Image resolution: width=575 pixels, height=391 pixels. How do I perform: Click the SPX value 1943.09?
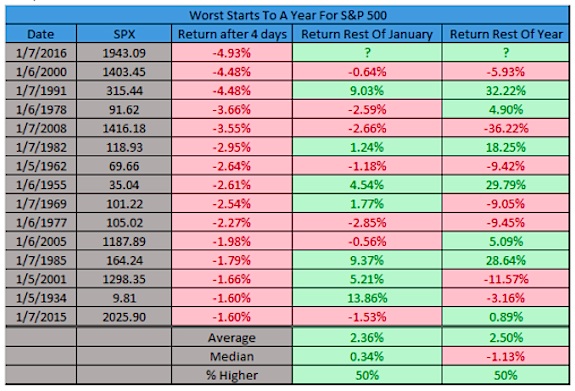(x=124, y=53)
